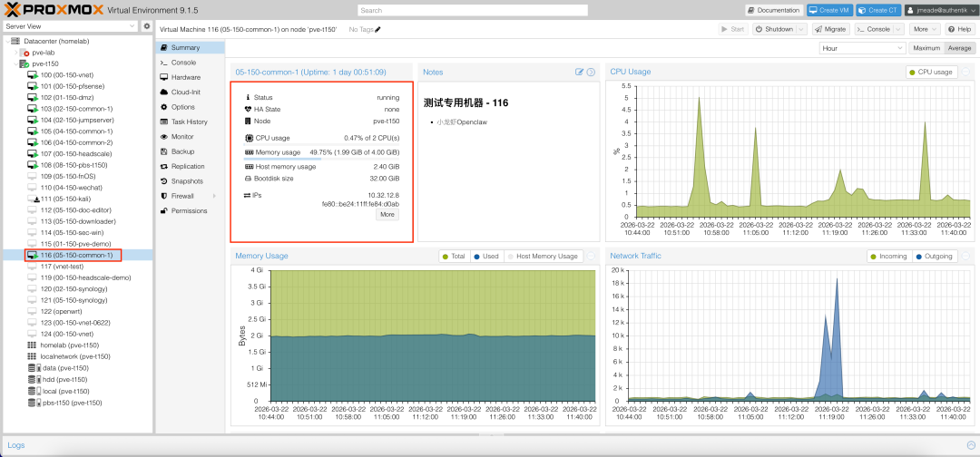
Task: Collapse the Notes panel with arrow icon
Action: coord(591,72)
